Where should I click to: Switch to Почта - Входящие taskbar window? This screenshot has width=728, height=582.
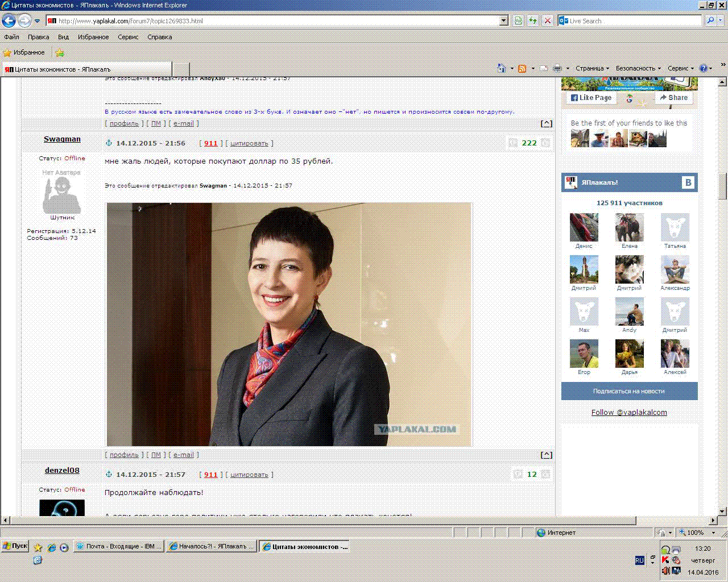pyautogui.click(x=119, y=546)
